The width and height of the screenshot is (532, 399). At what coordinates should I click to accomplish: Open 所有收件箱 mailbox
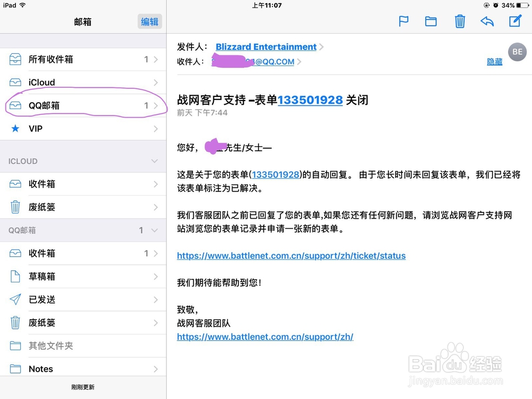pos(83,60)
